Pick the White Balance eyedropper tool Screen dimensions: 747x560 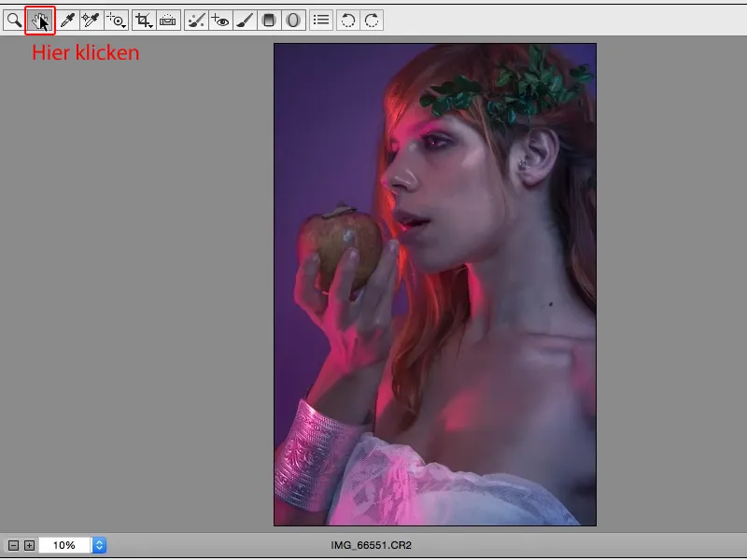tap(68, 21)
